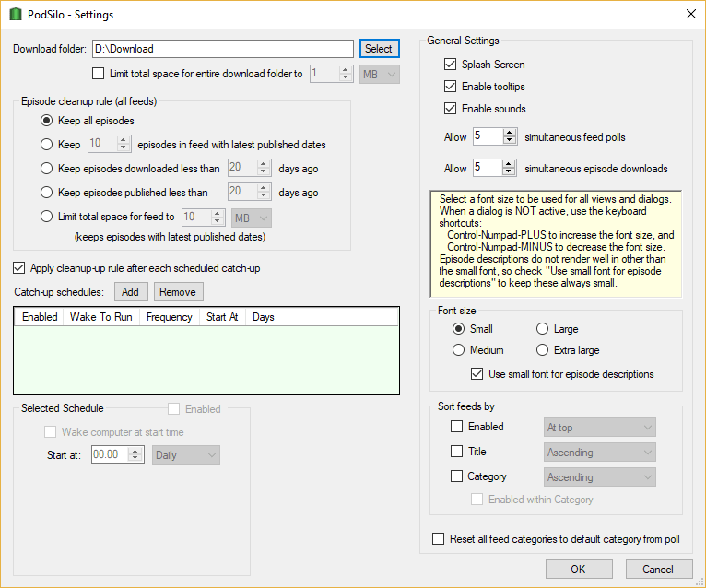Click the Wake To Run column header

(x=97, y=317)
